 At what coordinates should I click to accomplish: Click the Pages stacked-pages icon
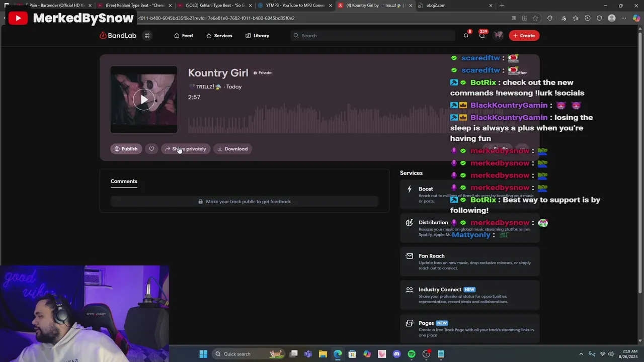409,323
